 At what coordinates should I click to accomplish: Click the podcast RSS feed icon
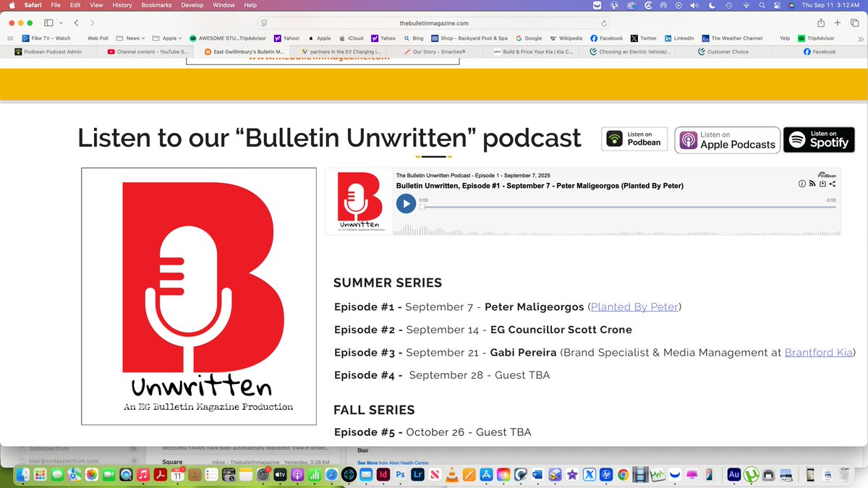pyautogui.click(x=812, y=184)
